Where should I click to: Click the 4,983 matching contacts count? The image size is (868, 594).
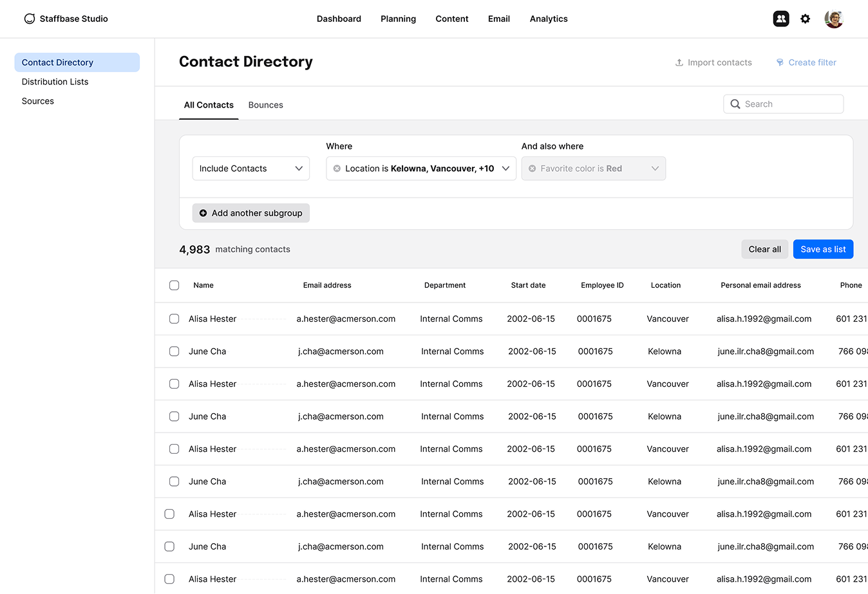pos(234,249)
